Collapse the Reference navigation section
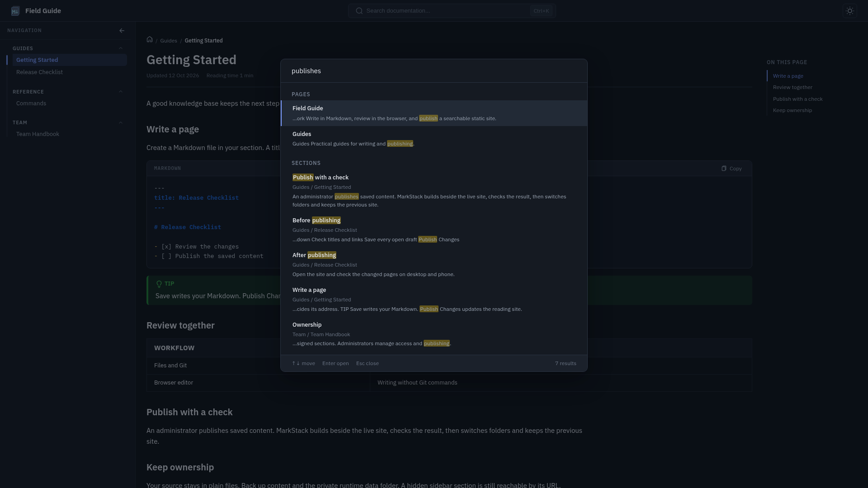The height and width of the screenshot is (488, 868). point(121,92)
